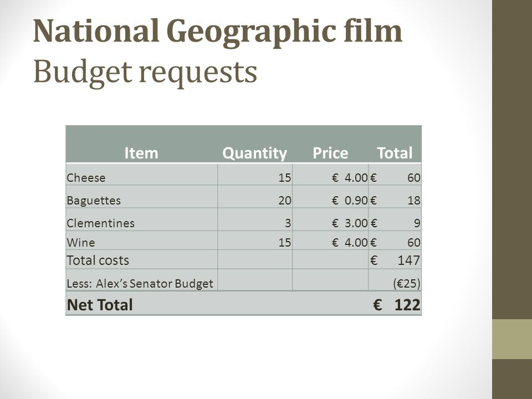Select the Price column header
This screenshot has width=532, height=399.
tap(330, 153)
